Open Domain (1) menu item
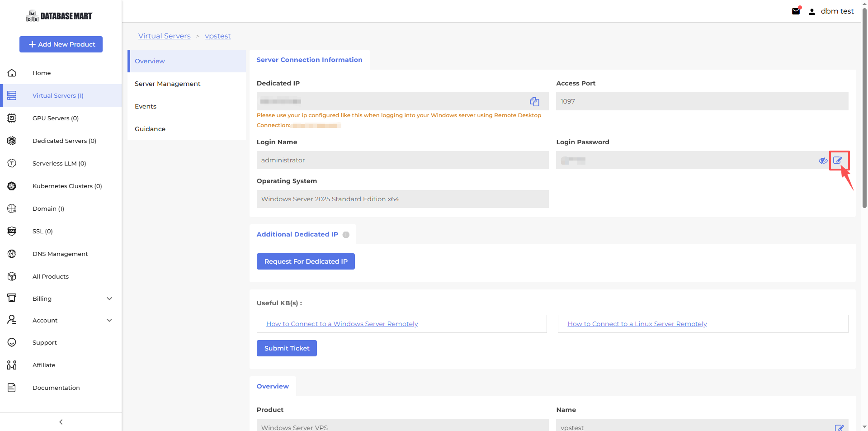This screenshot has height=431, width=868. point(61,208)
